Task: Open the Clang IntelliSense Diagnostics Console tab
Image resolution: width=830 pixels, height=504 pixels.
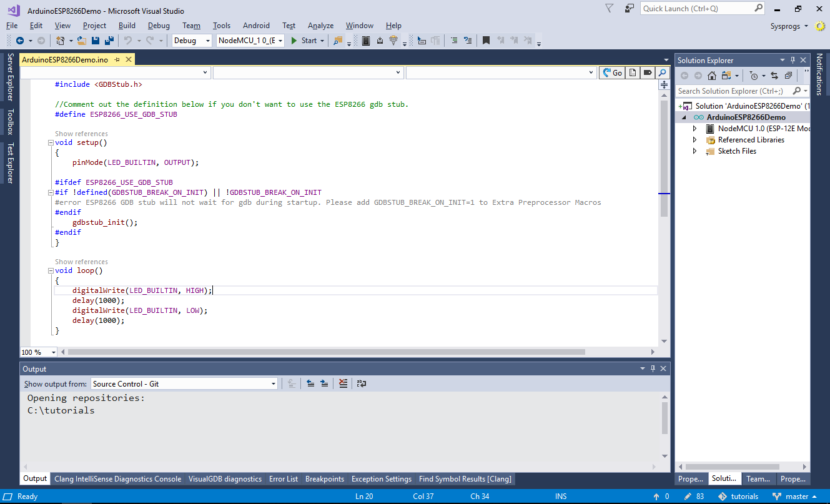Action: pyautogui.click(x=117, y=479)
